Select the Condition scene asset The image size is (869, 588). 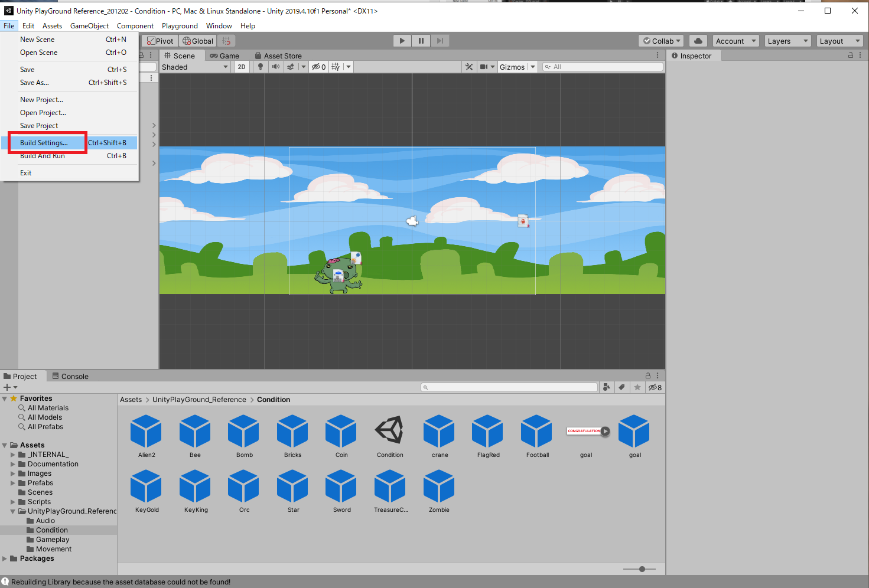point(390,436)
